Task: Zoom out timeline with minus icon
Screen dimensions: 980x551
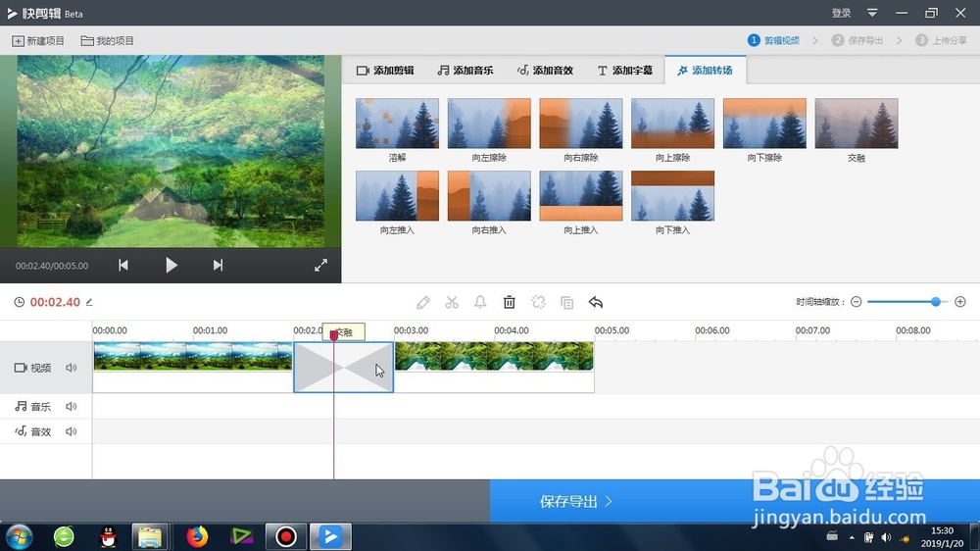Action: pyautogui.click(x=857, y=302)
